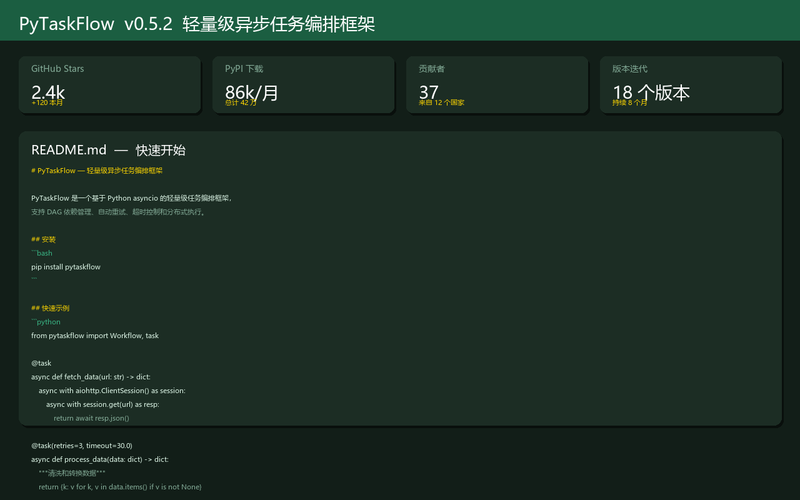Select the "```bash" code fence line

[41, 253]
